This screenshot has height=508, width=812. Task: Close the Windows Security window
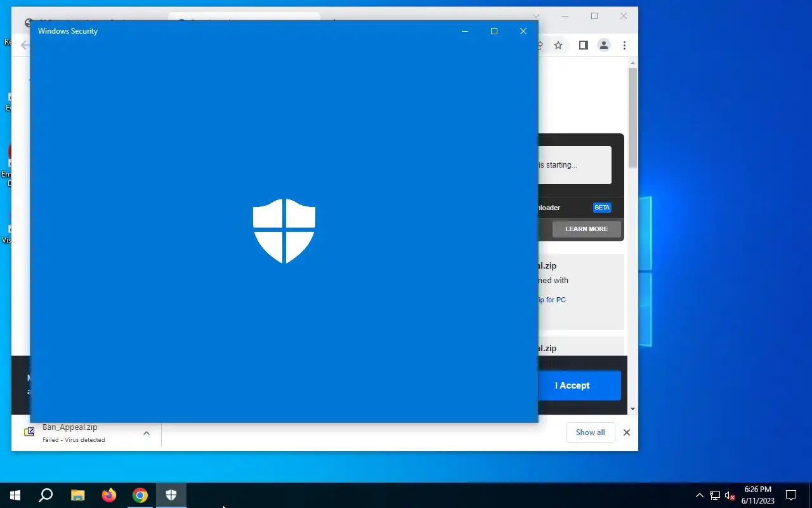(523, 31)
